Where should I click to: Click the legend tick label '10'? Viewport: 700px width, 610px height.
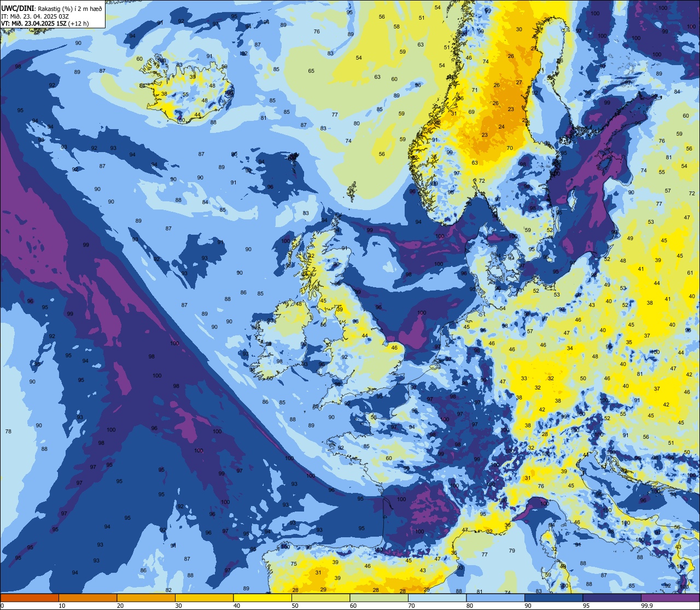[62, 606]
